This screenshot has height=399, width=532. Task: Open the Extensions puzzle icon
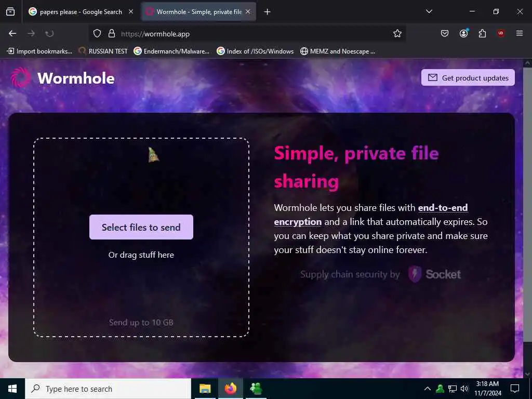tap(482, 33)
